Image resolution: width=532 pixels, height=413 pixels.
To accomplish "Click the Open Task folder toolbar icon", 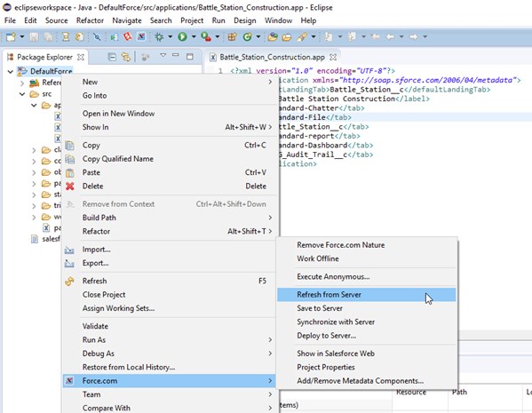I will (x=287, y=36).
